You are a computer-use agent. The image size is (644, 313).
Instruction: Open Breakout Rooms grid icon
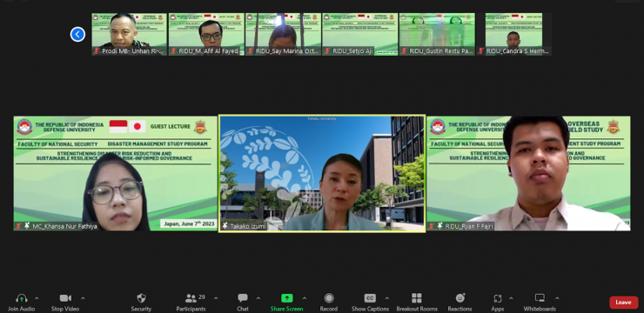417,298
